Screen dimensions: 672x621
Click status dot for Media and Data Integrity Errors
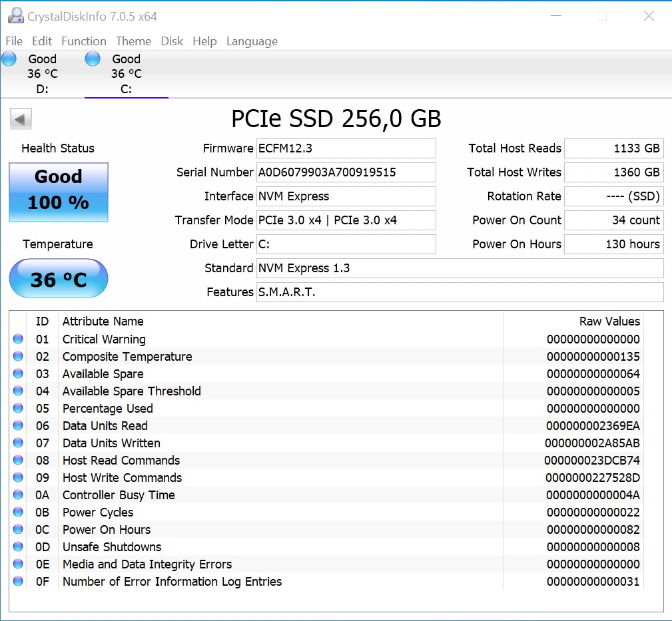pos(18,564)
